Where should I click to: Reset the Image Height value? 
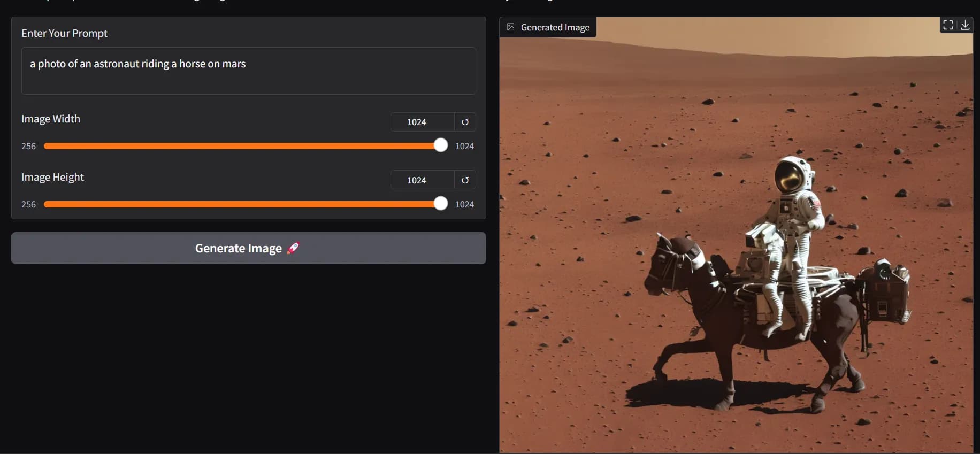(465, 180)
